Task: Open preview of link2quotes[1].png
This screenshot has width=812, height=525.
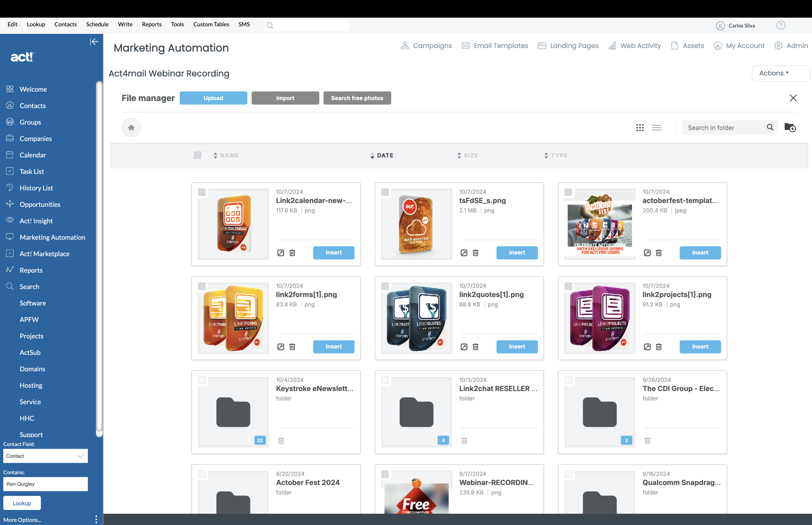Action: point(464,347)
